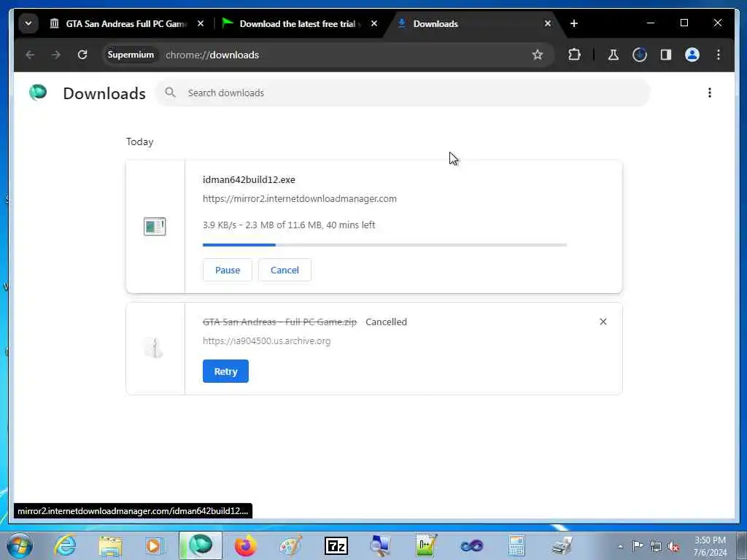Image resolution: width=747 pixels, height=560 pixels.
Task: Reload the downloads page
Action: click(x=82, y=55)
